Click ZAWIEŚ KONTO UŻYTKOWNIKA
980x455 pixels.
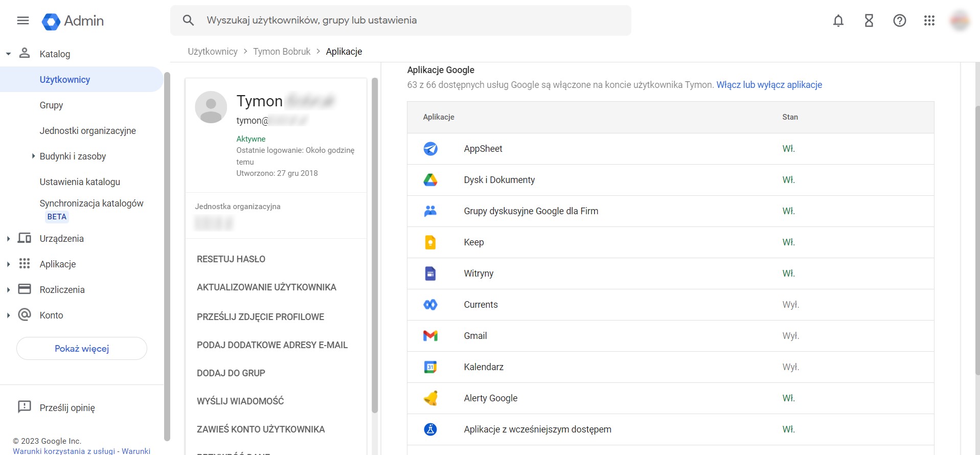(261, 429)
